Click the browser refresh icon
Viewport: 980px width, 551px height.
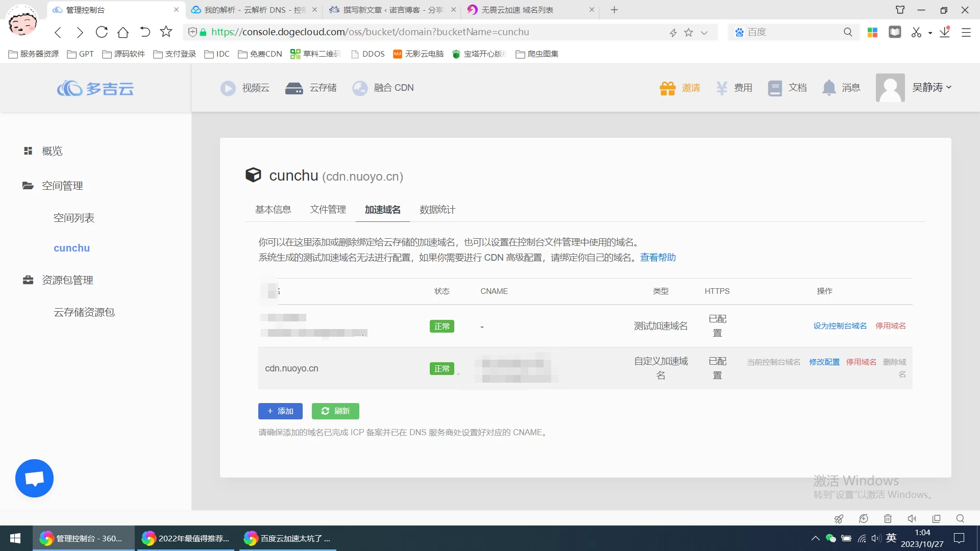[x=102, y=32]
